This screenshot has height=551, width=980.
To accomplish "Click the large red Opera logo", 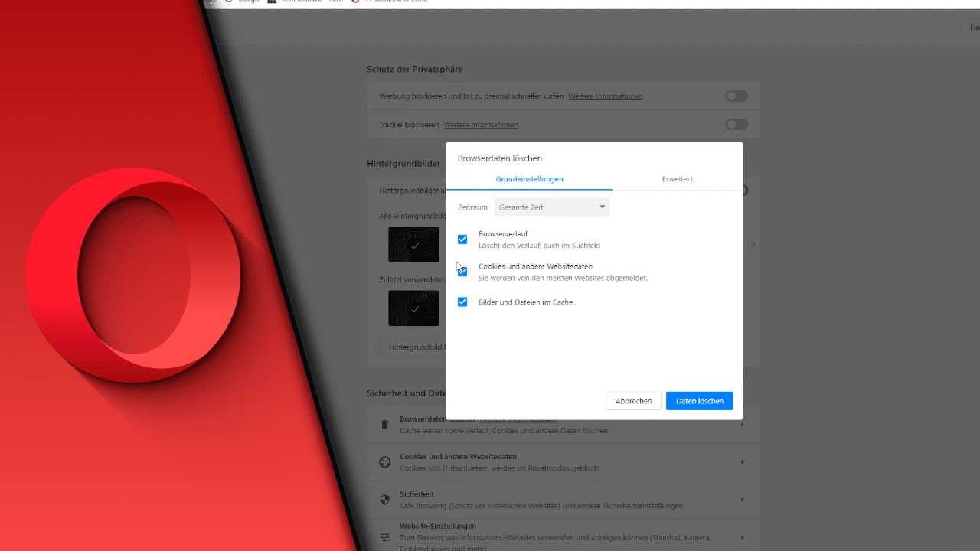I will click(x=134, y=275).
